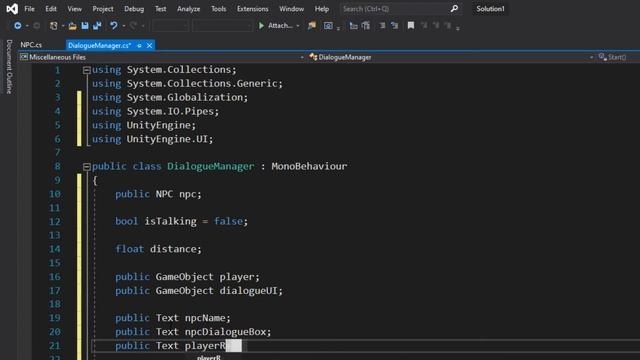The image size is (640, 360).
Task: Open the Edit menu
Action: pyautogui.click(x=51, y=9)
